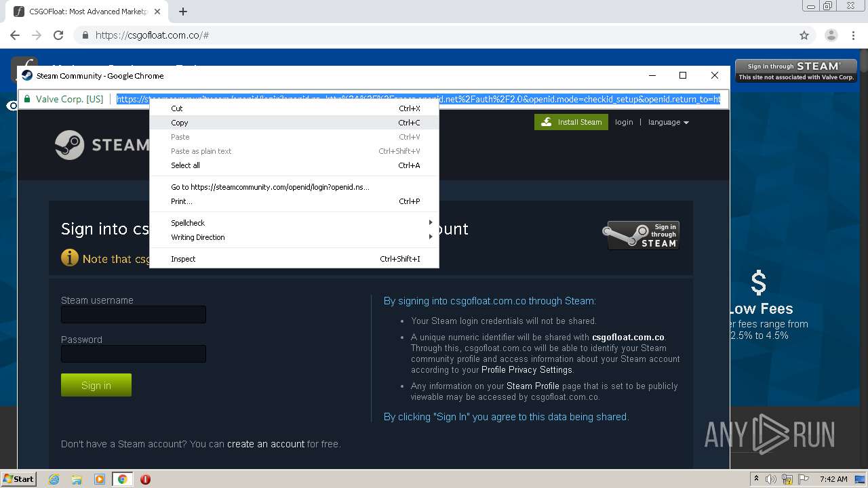868x488 pixels.
Task: Expand the Writing Direction submenu
Action: coord(294,237)
